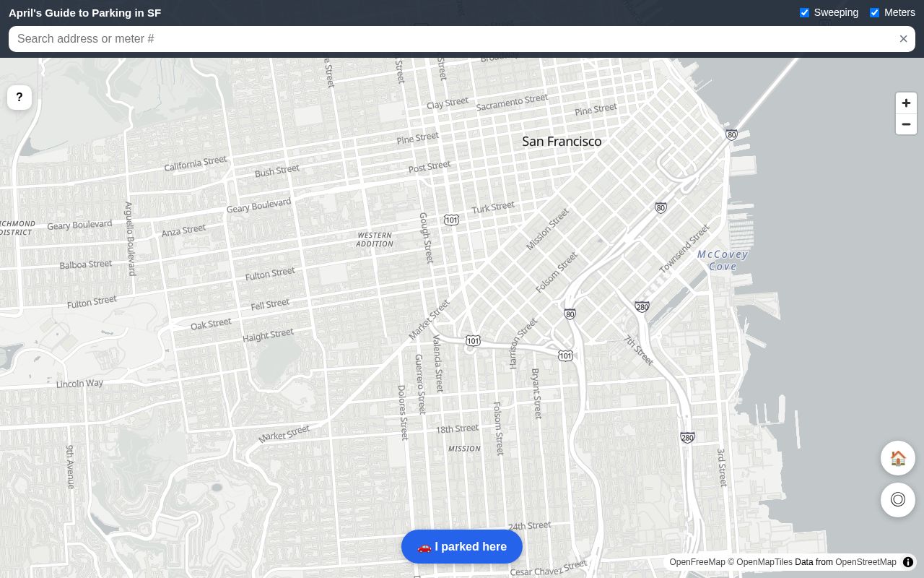
Task: Click the Harrison Street label
Action: click(523, 344)
